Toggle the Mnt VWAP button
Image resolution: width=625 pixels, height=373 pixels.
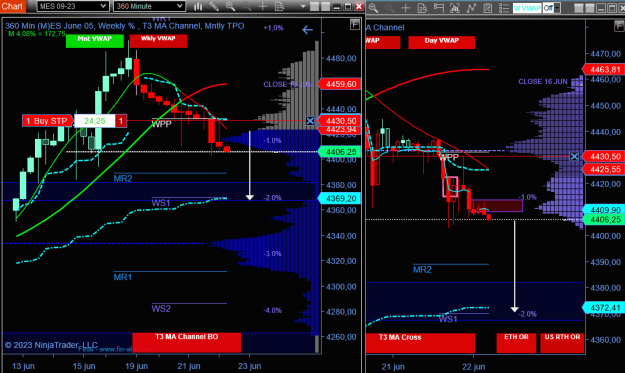tap(94, 41)
